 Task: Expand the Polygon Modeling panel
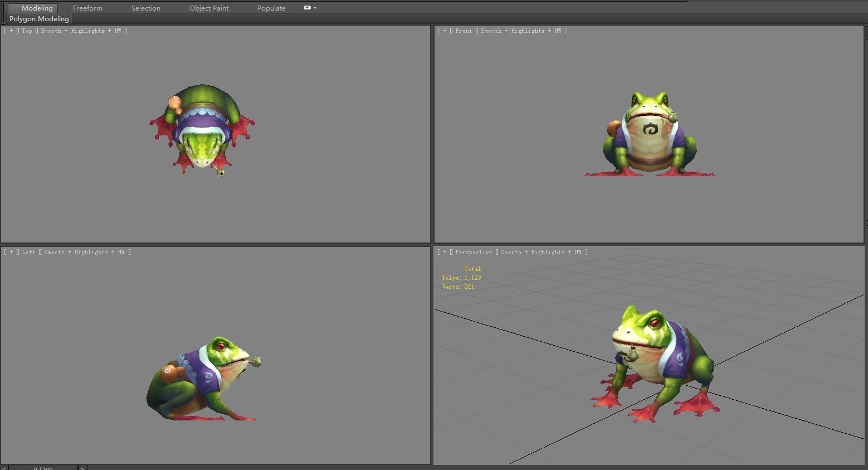coord(39,18)
